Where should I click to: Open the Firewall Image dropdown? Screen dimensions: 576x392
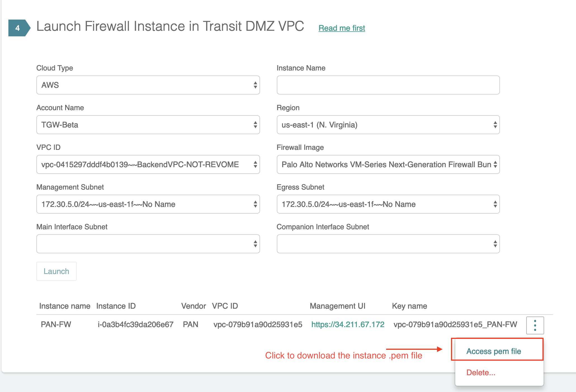tap(388, 164)
